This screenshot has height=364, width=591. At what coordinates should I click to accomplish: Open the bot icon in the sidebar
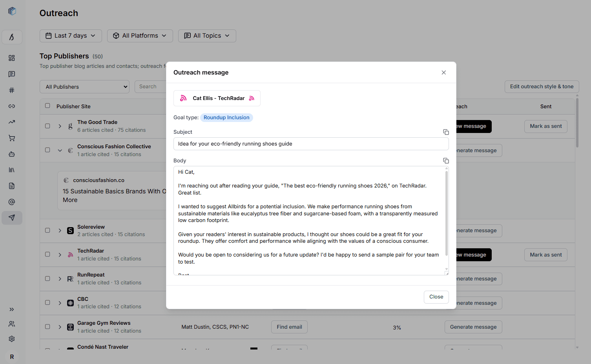point(11,154)
